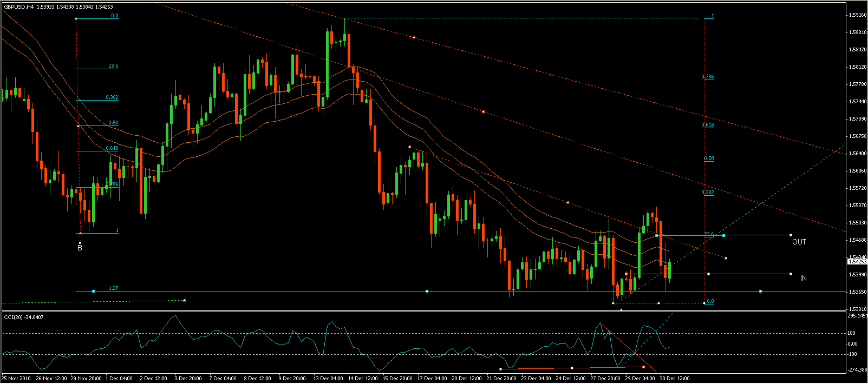Click the right Fibonacci 0.382 level label
This screenshot has width=868, height=384.
coord(708,193)
